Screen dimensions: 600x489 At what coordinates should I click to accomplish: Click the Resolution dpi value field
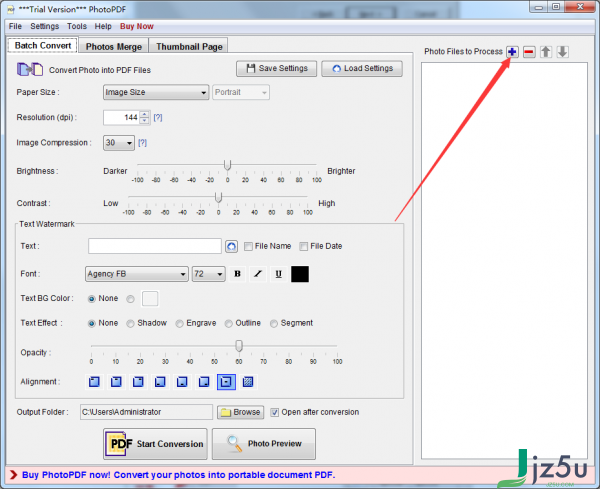click(x=121, y=117)
